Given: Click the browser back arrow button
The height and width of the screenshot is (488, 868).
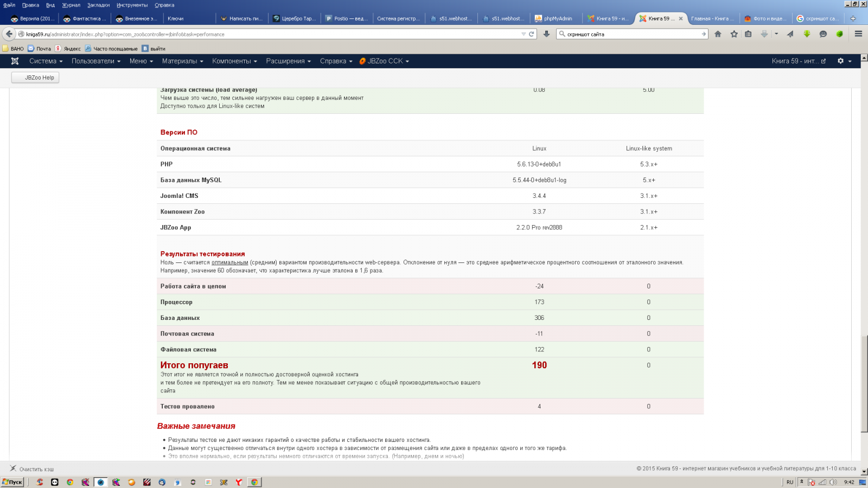Looking at the screenshot, I should coord(9,34).
